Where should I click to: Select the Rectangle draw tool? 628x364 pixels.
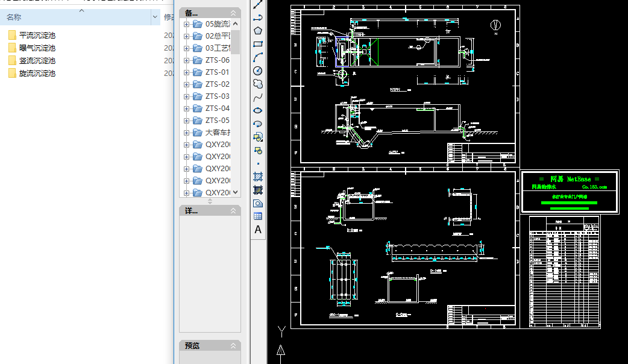(258, 44)
